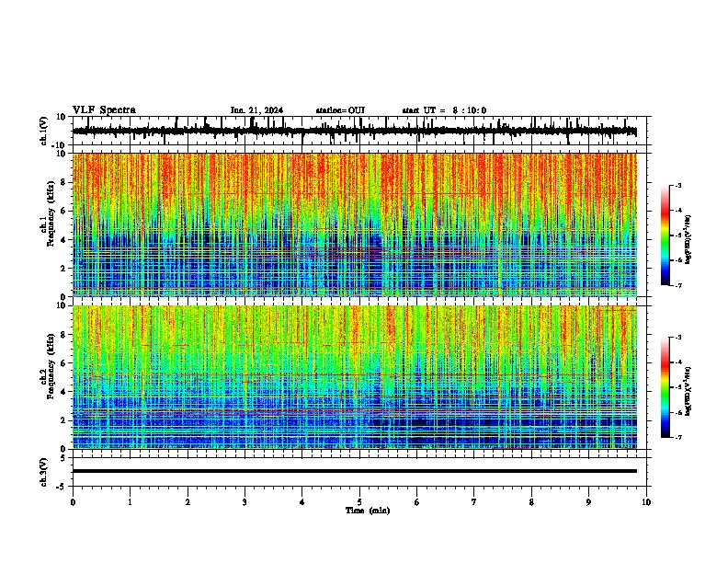This screenshot has width=728, height=563.
Task: Click the date text "Jan. 21, 2024"
Action: pos(256,110)
